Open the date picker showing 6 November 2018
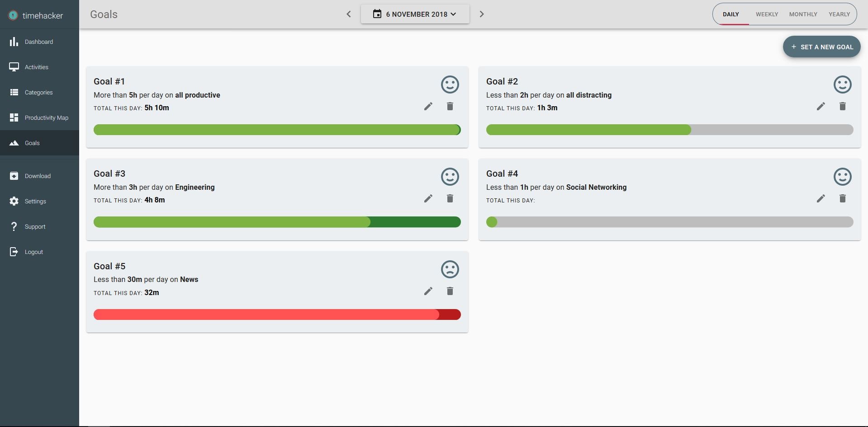The width and height of the screenshot is (868, 427). (415, 14)
